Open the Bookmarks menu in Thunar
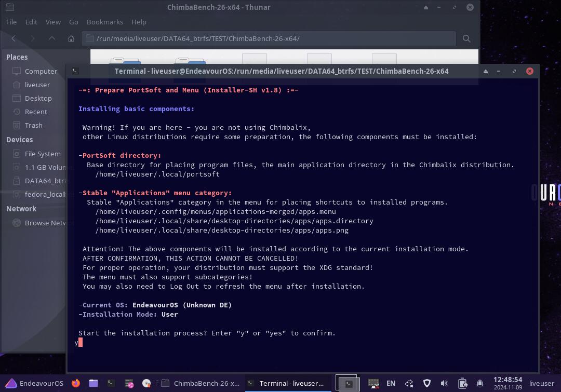Image resolution: width=561 pixels, height=392 pixels. pos(105,22)
